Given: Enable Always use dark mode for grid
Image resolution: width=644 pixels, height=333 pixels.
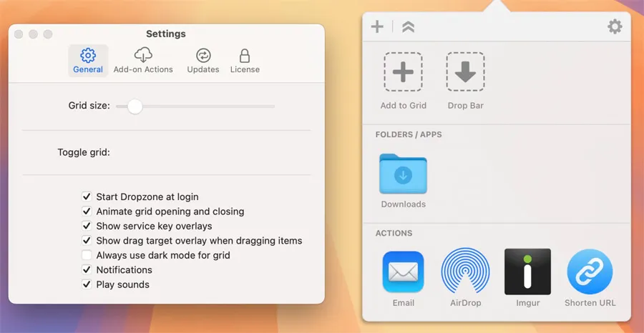Looking at the screenshot, I should point(87,255).
